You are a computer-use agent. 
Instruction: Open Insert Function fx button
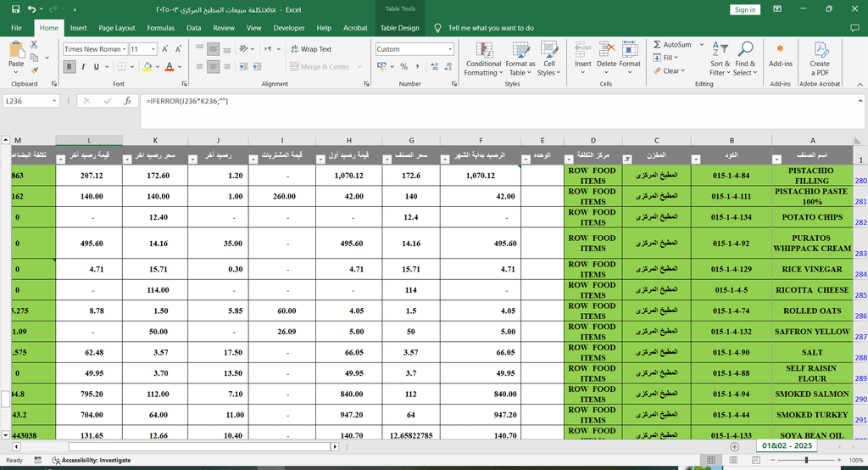coord(127,101)
